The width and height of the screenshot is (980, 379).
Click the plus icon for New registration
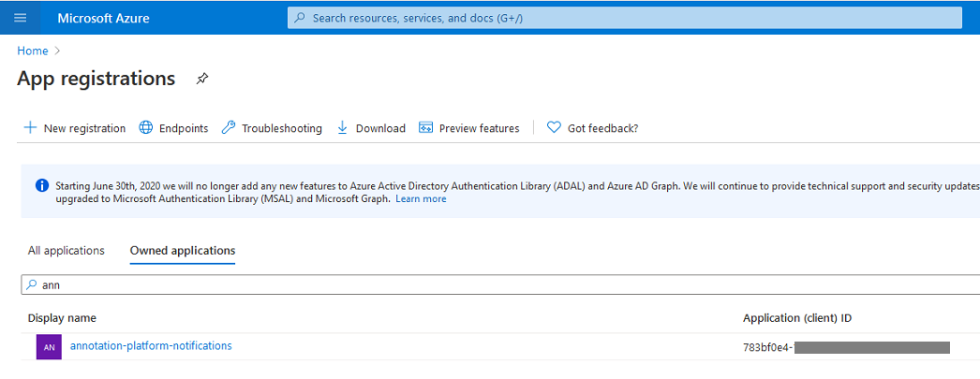30,127
